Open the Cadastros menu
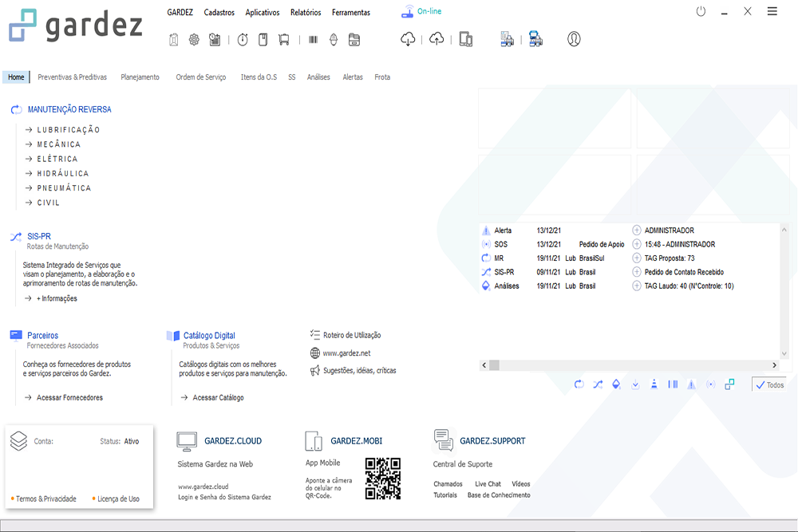798x532 pixels. (x=219, y=12)
